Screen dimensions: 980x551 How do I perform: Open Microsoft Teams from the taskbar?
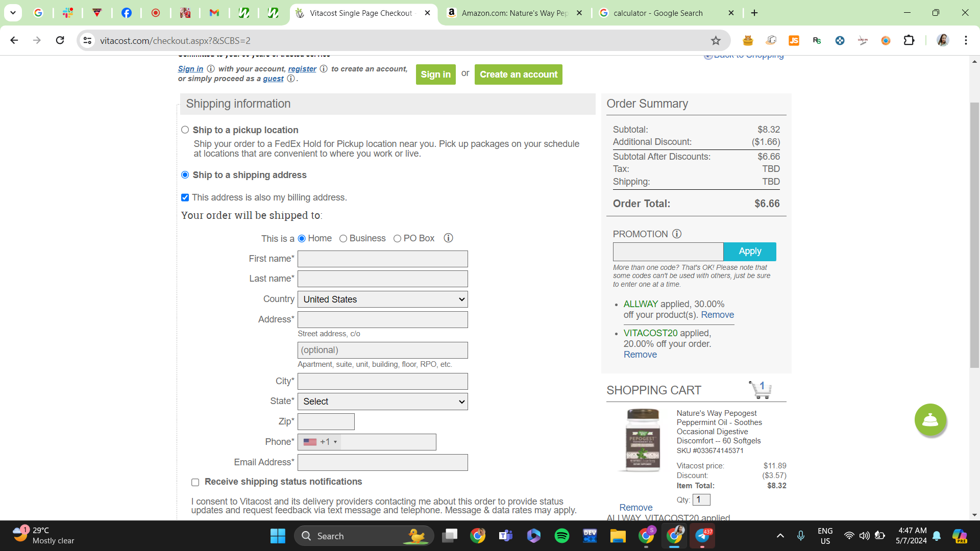(506, 536)
